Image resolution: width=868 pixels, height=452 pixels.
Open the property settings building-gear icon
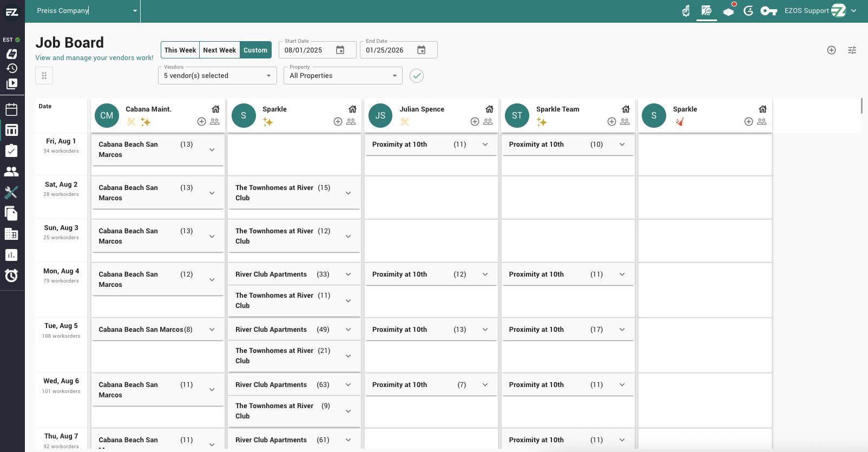pos(686,11)
